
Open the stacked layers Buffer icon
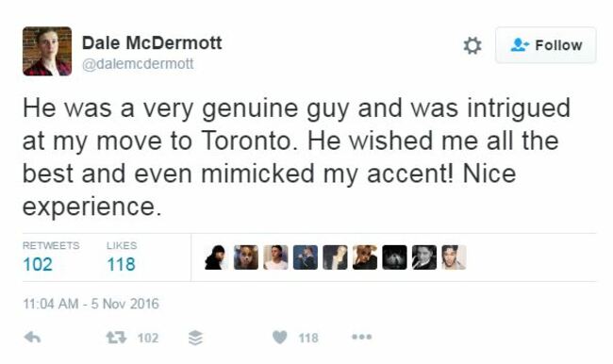tap(195, 338)
